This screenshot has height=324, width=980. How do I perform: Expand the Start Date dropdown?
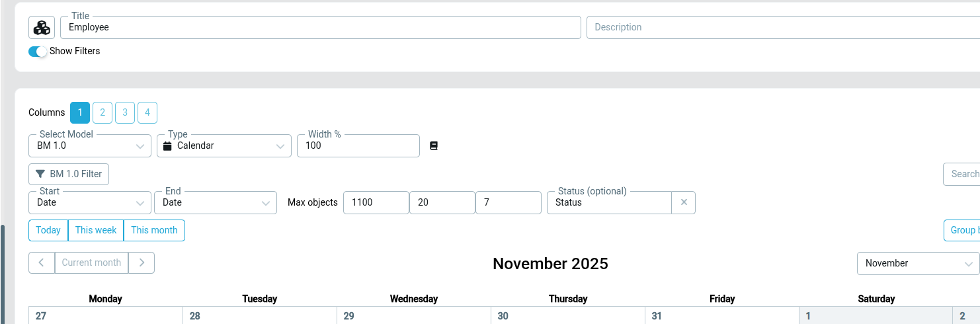(90, 202)
